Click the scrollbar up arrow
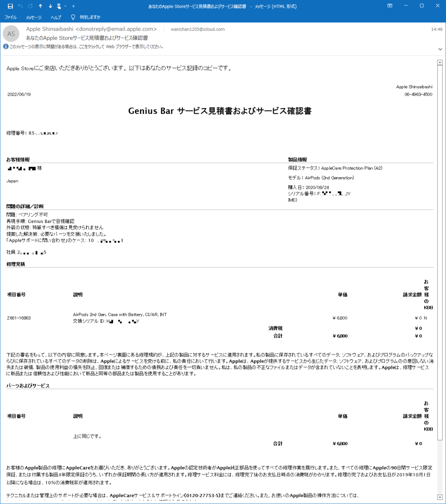 coord(440,63)
